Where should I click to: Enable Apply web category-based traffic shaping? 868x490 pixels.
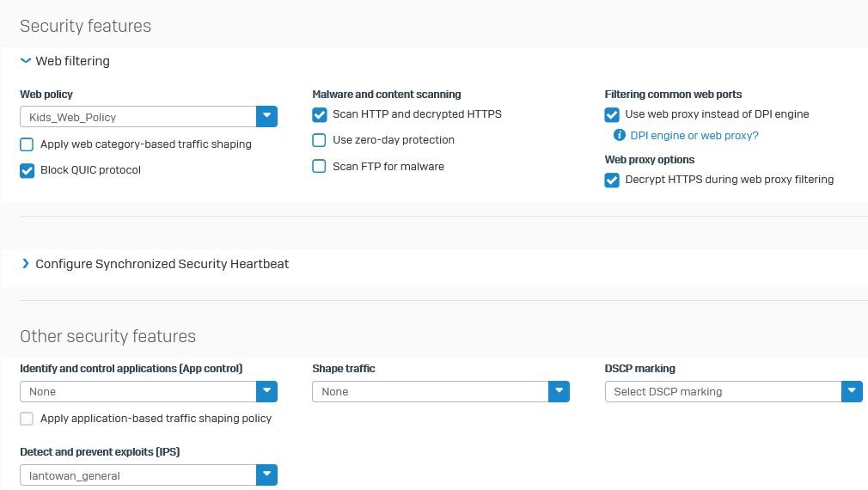(x=27, y=144)
